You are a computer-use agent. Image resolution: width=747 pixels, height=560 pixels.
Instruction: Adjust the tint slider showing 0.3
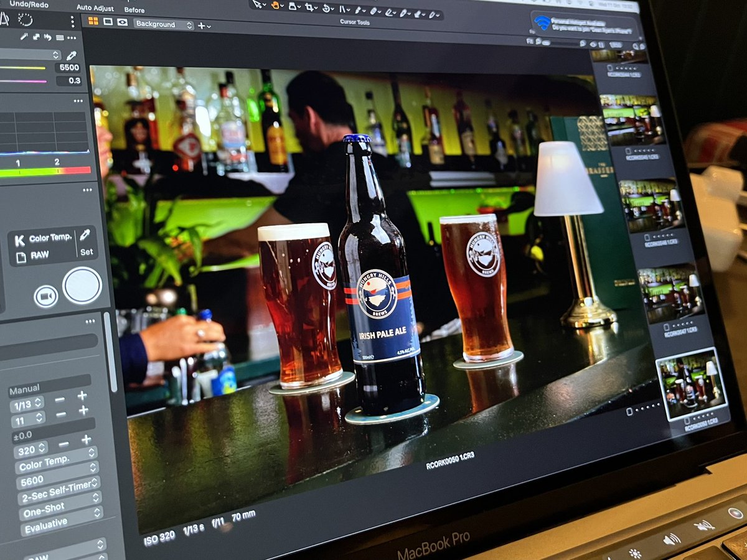click(x=23, y=82)
